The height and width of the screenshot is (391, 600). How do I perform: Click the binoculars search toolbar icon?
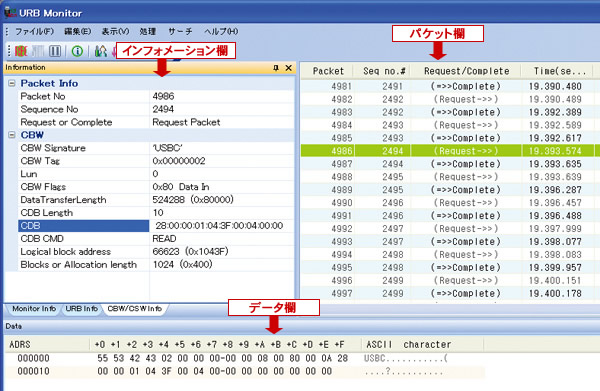[101, 51]
